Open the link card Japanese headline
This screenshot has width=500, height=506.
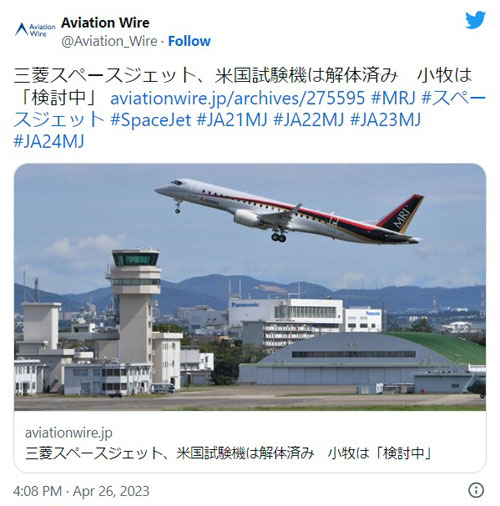pos(228,453)
